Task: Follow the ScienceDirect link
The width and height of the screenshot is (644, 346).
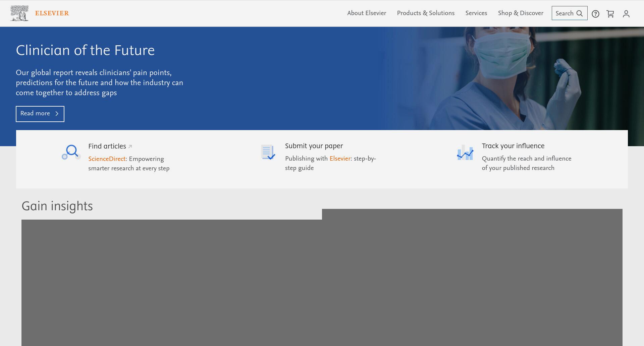Action: pos(107,159)
